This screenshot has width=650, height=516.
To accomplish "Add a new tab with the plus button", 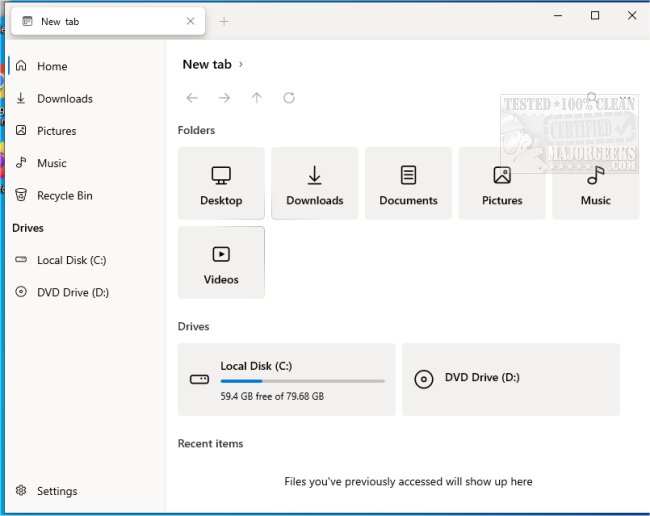I will pos(224,21).
